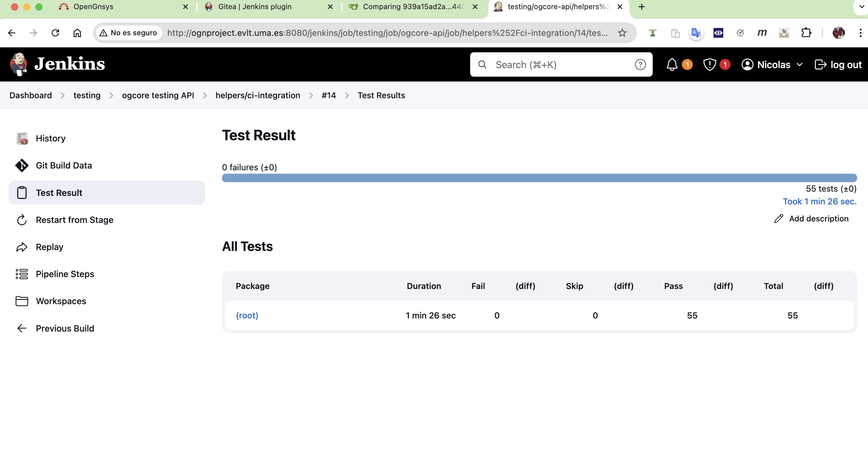Click the browser forward arrow
Viewport: 868px width, 452px height.
[x=33, y=33]
